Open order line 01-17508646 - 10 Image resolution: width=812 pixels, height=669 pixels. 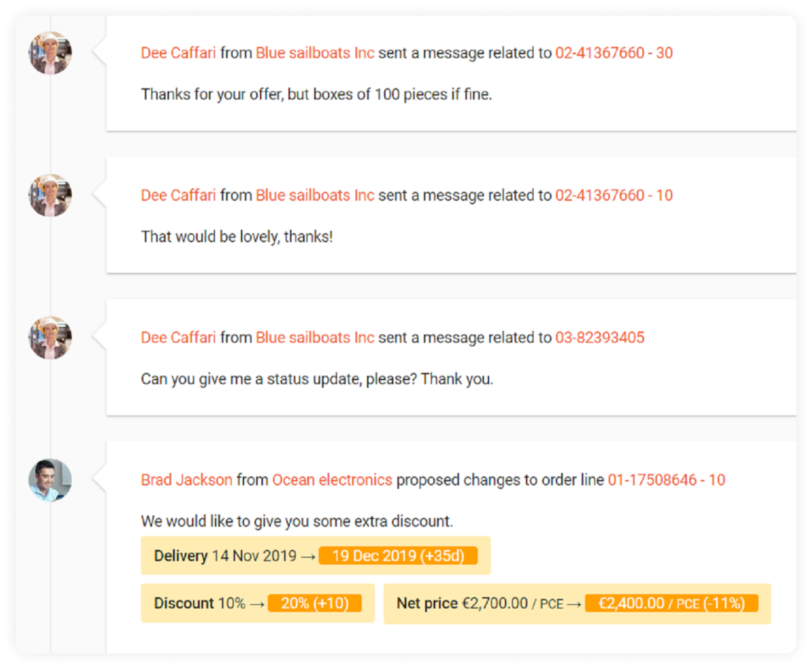click(666, 480)
